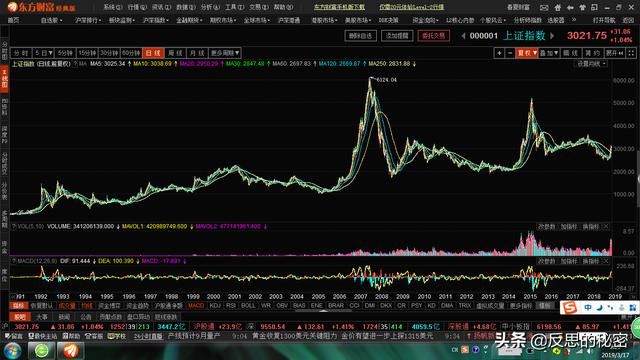640x360 pixels.
Task: Switch to the 月线 monthly chart tab
Action: [x=197, y=53]
